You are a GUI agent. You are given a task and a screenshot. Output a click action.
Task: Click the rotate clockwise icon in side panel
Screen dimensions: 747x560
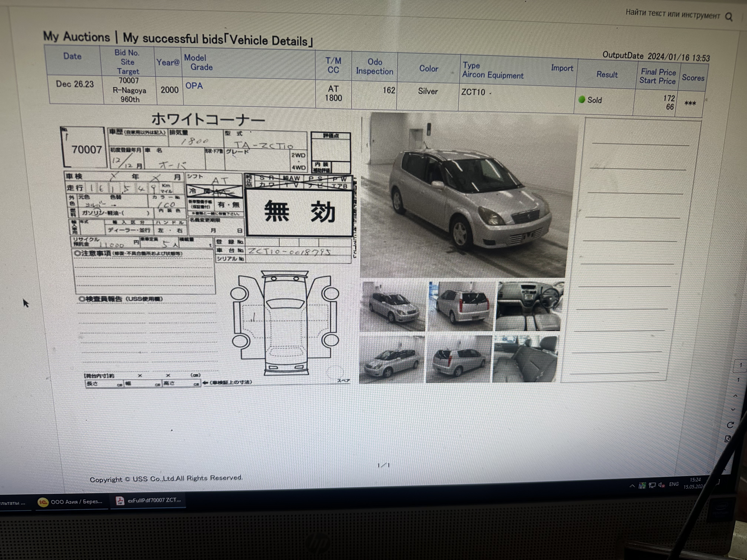pos(730,425)
